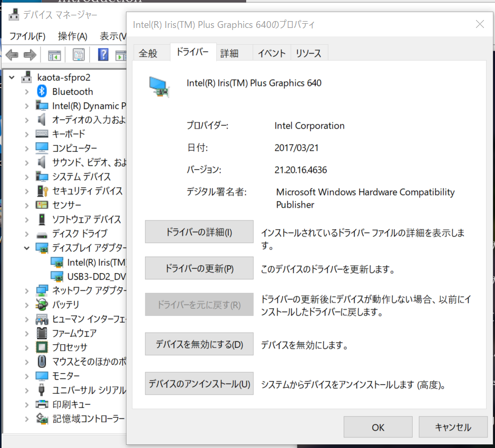
Task: Expand the ファームウェア category
Action: (27, 333)
